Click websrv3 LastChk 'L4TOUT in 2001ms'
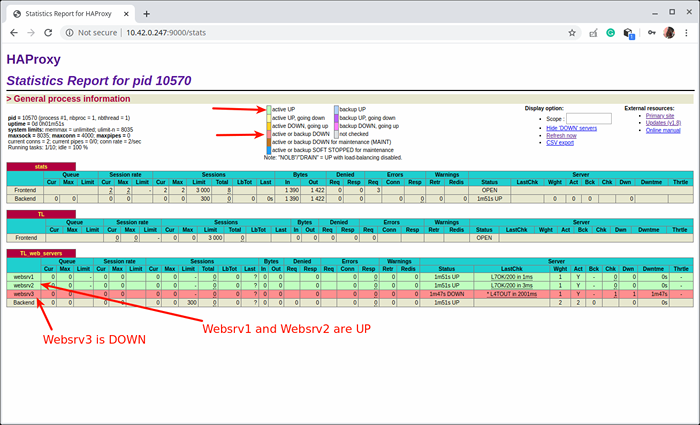 (512, 294)
